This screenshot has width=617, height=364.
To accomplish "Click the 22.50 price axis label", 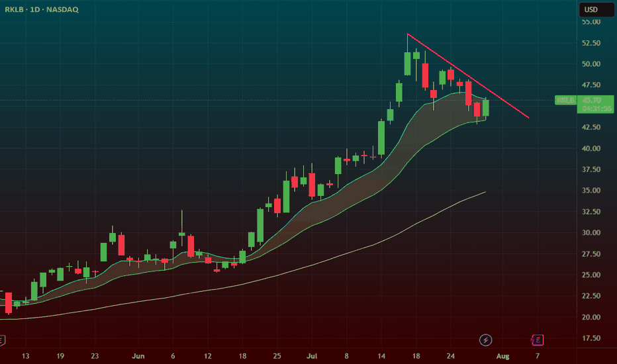I will click(x=591, y=296).
